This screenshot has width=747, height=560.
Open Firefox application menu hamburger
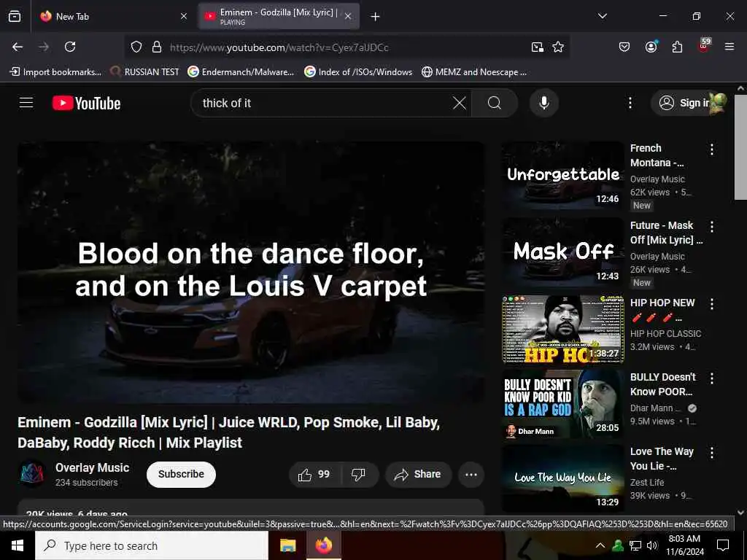[x=729, y=47]
